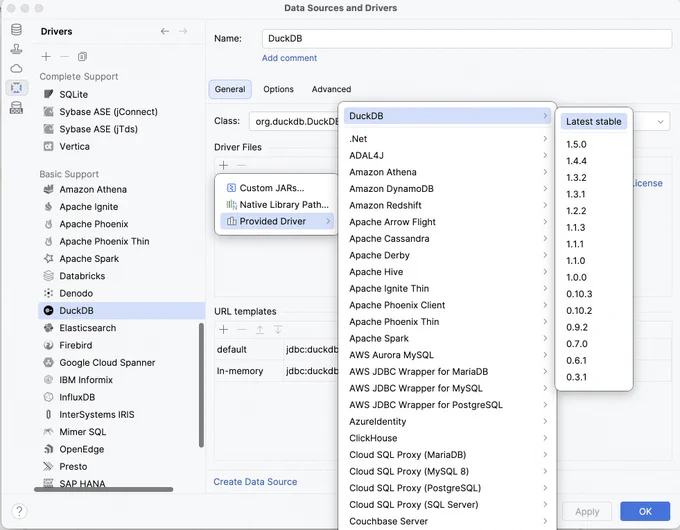Expand Cloud SQL Proxy (PostgreSQL) entry

pyautogui.click(x=447, y=488)
